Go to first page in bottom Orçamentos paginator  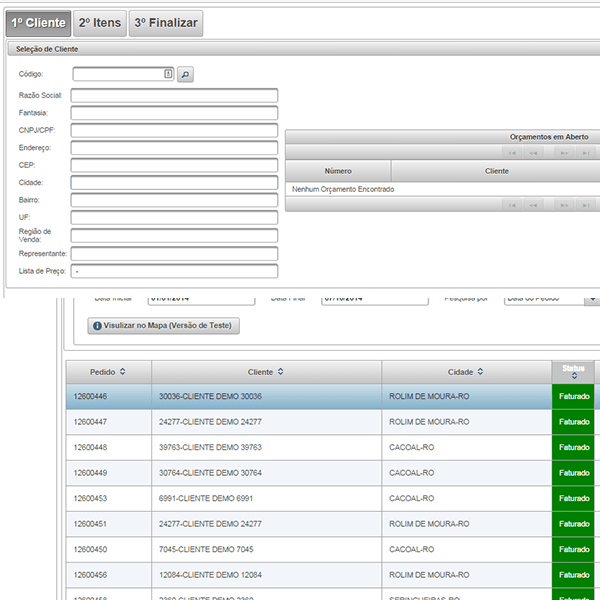[512, 205]
